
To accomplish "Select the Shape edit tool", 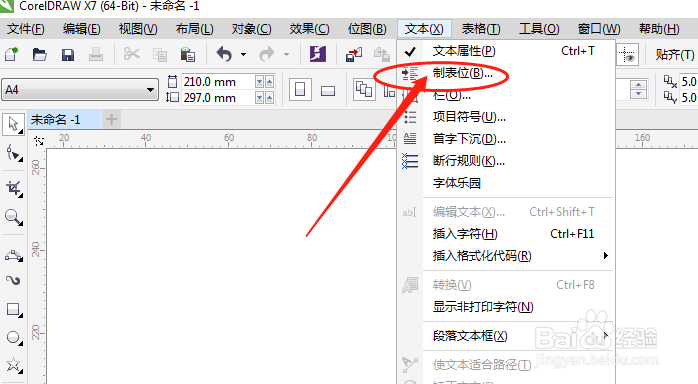I will (x=13, y=154).
